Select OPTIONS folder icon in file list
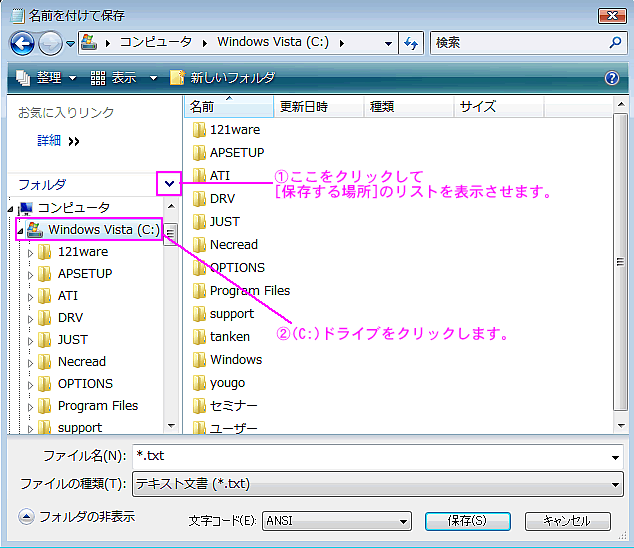Viewport: 634px width, 548px height. click(x=199, y=268)
